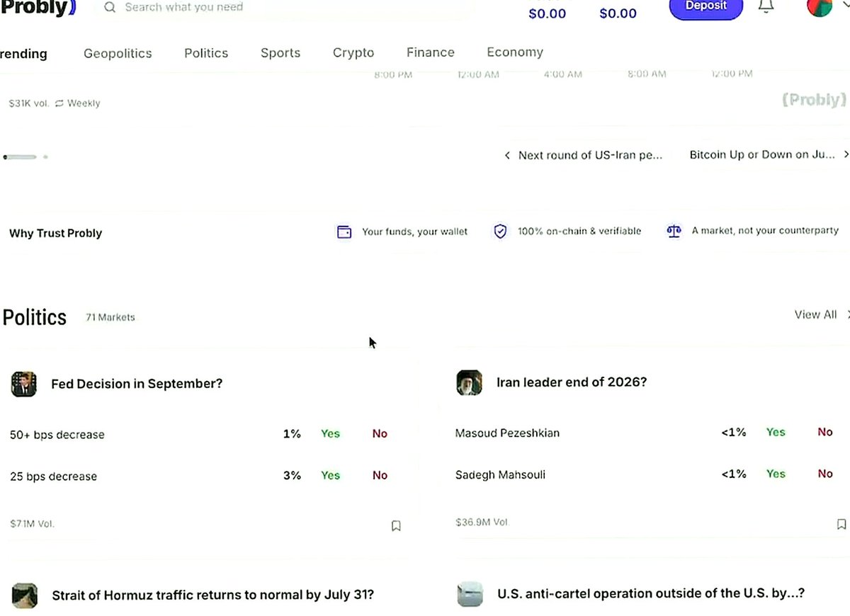Click 'Sadegh Mahsouli' outcome label

pos(500,474)
